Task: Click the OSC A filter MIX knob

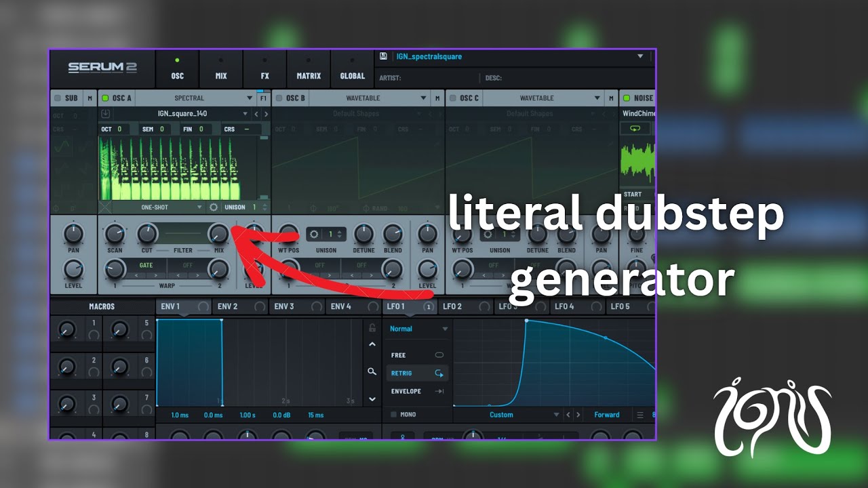Action: click(218, 234)
